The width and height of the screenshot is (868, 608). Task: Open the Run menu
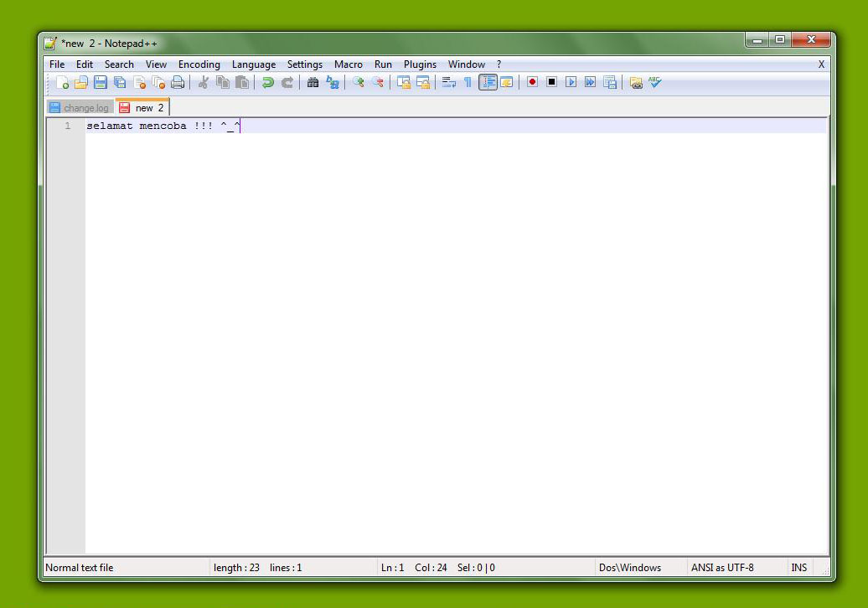(x=383, y=64)
